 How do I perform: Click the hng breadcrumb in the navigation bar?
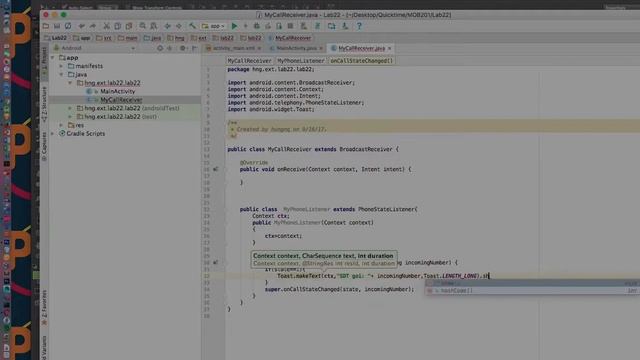(x=176, y=38)
